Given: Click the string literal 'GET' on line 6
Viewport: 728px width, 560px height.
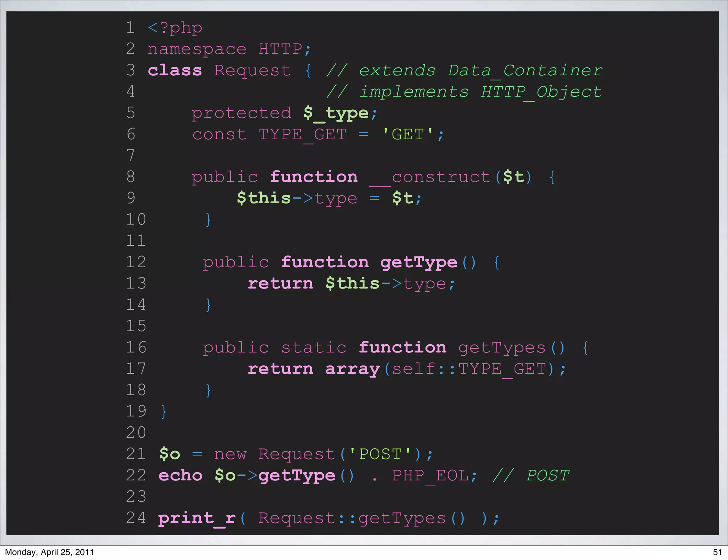Looking at the screenshot, I should pos(408,135).
